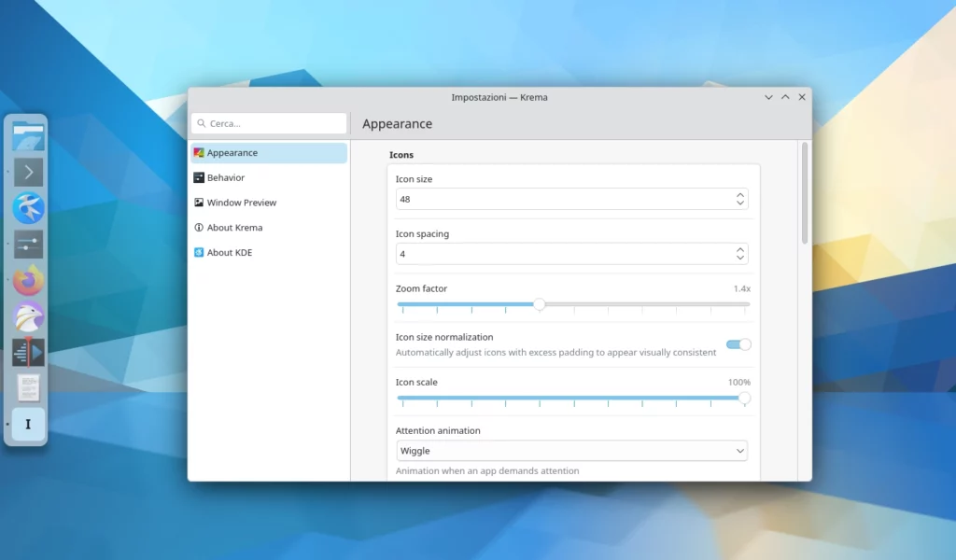Open the About Krema page

pyautogui.click(x=234, y=228)
